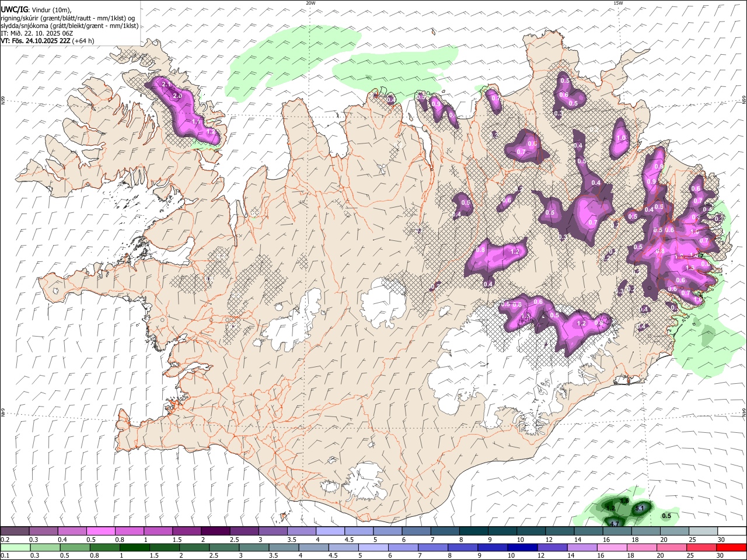This screenshot has height=560, width=747.
Task: Click the "VT: Fös. 24.10.2025 22Z (+64 h)" line
Action: pos(48,41)
